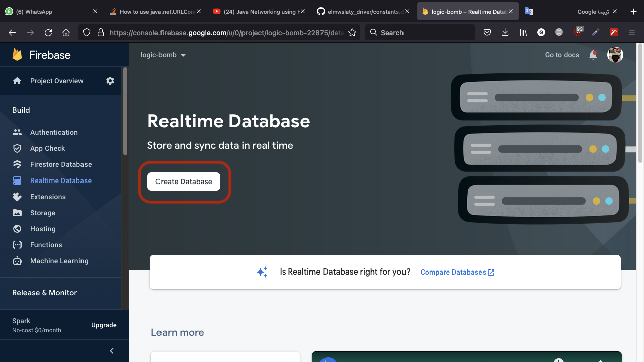The height and width of the screenshot is (362, 644).
Task: Click the Hosting globe icon
Action: (17, 229)
